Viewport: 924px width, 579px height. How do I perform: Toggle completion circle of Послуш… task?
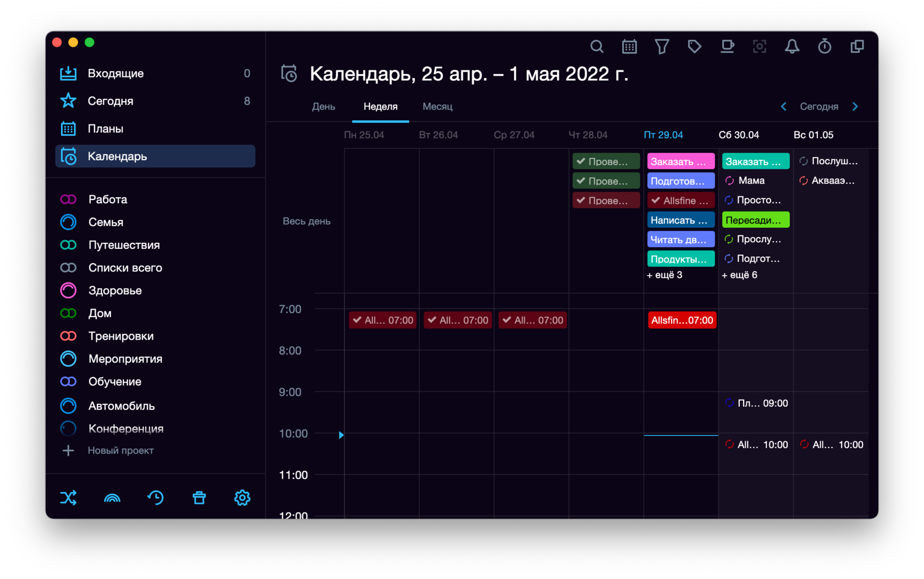point(804,161)
